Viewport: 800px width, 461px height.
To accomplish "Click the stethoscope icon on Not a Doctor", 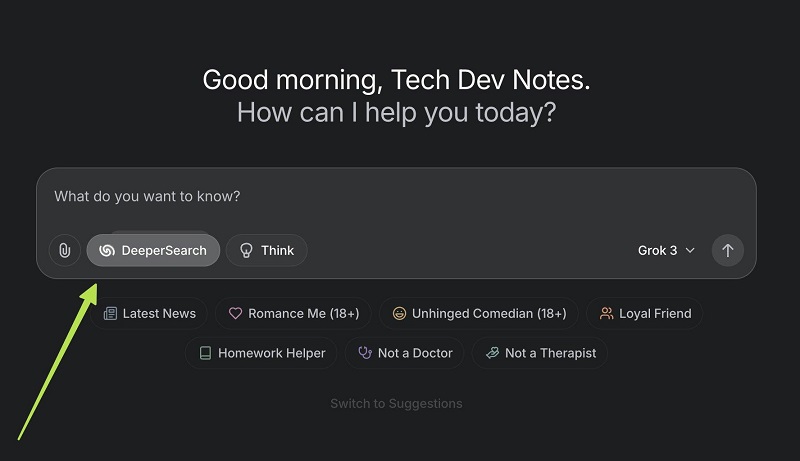I will coord(365,353).
